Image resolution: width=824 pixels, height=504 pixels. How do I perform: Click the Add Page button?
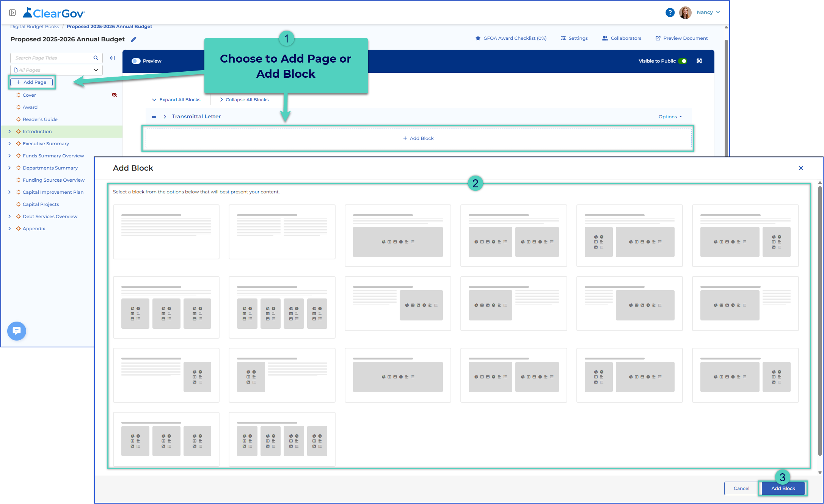tap(31, 82)
